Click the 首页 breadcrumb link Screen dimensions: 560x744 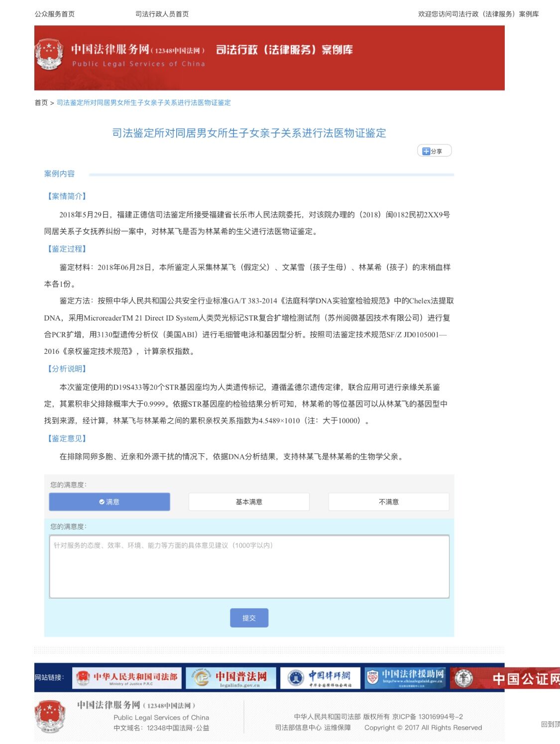point(41,103)
